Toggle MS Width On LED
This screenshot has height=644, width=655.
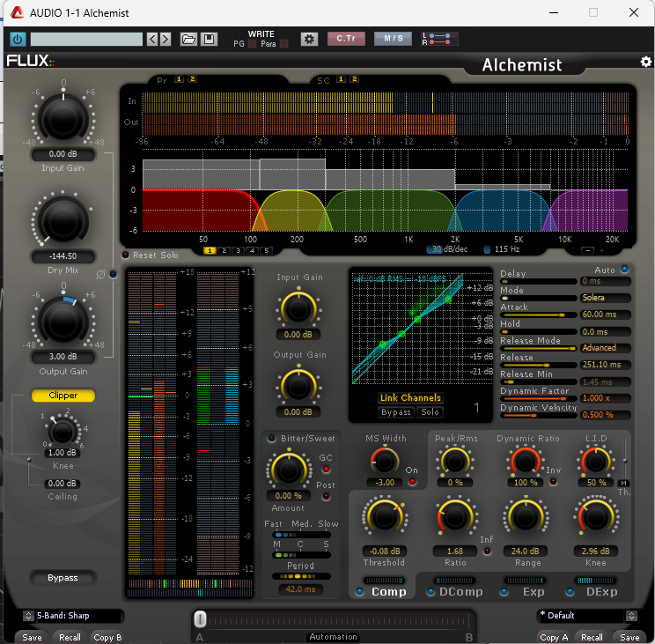412,481
